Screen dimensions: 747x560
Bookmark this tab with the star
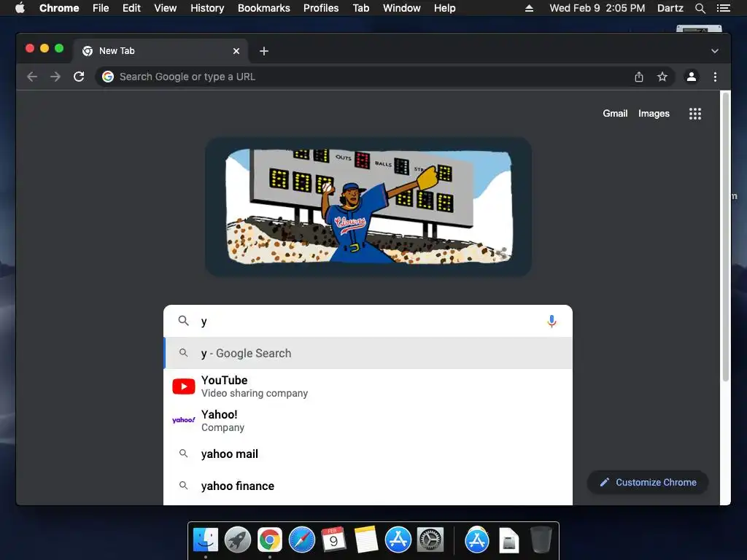[662, 77]
